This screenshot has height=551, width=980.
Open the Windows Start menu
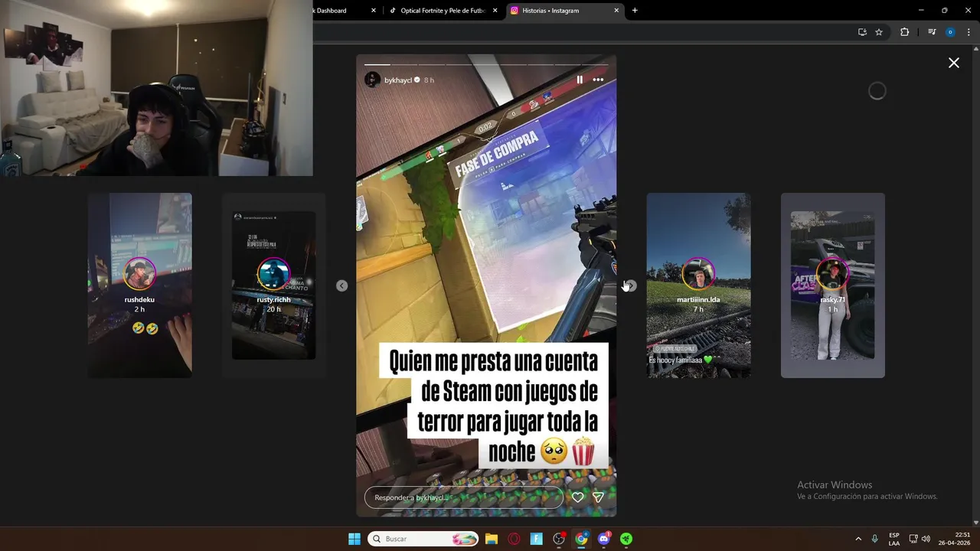[354, 539]
